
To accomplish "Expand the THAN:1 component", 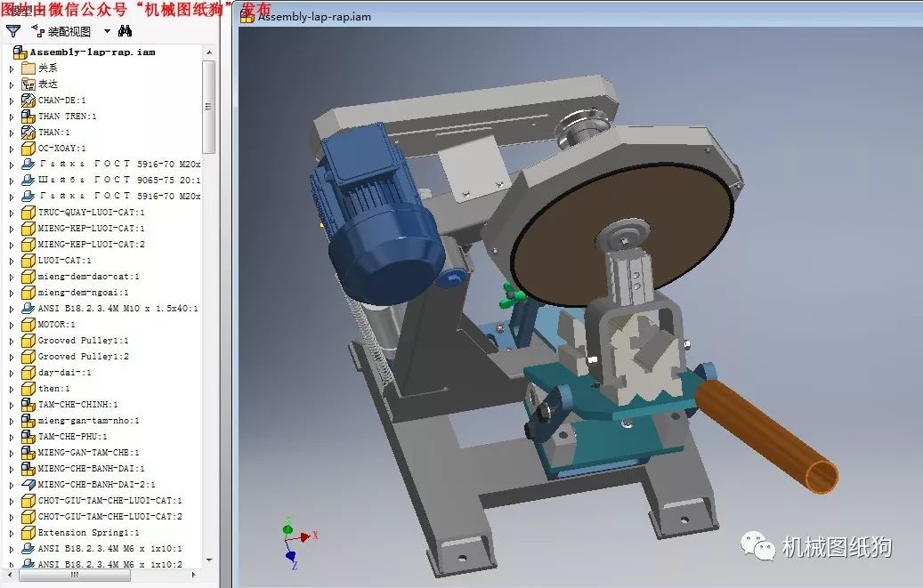I will (x=12, y=133).
